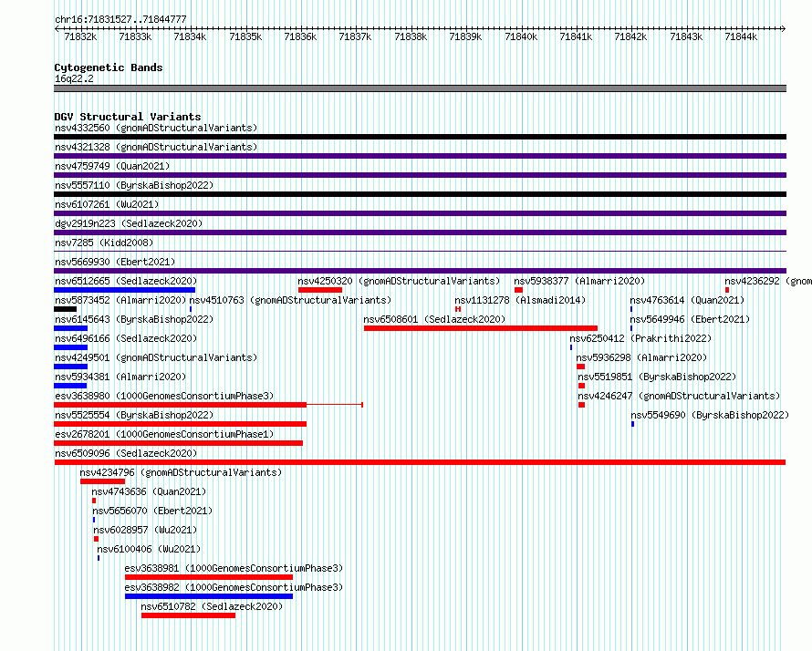Click nsv1131278 (Alsmadi2014) label
This screenshot has height=651, width=812.
click(520, 300)
